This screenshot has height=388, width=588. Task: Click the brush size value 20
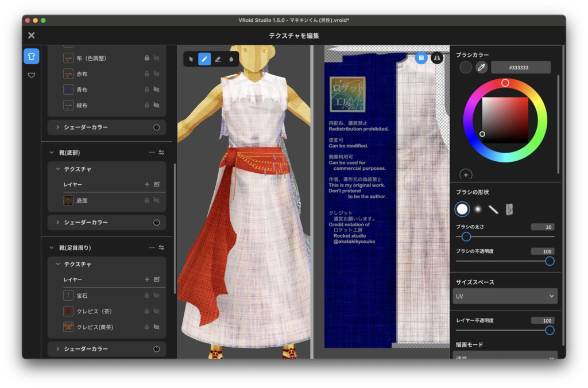(x=543, y=227)
